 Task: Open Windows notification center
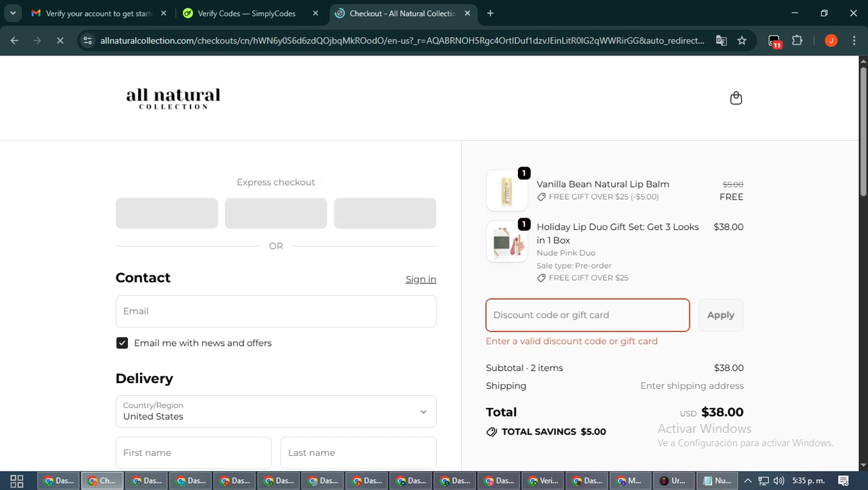coord(843,481)
